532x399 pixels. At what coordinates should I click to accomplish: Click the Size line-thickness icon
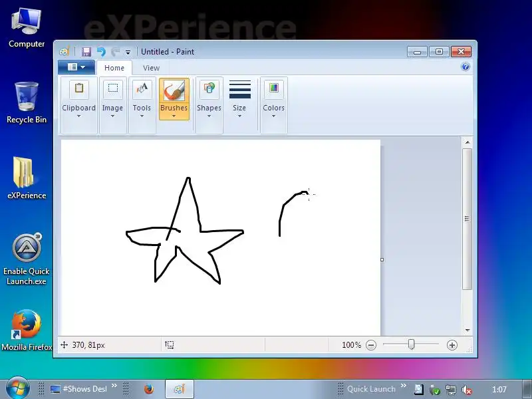tap(240, 89)
